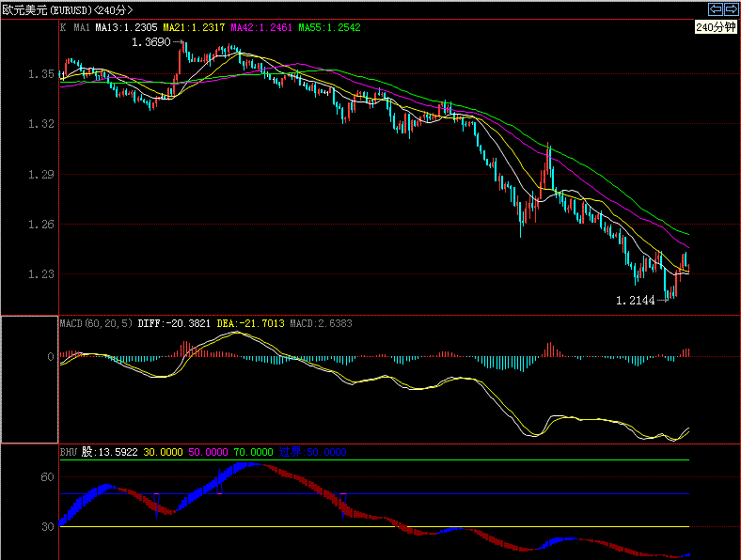Screen dimensions: 741x560
Task: Open the BHV indicator name label
Action: 67,452
